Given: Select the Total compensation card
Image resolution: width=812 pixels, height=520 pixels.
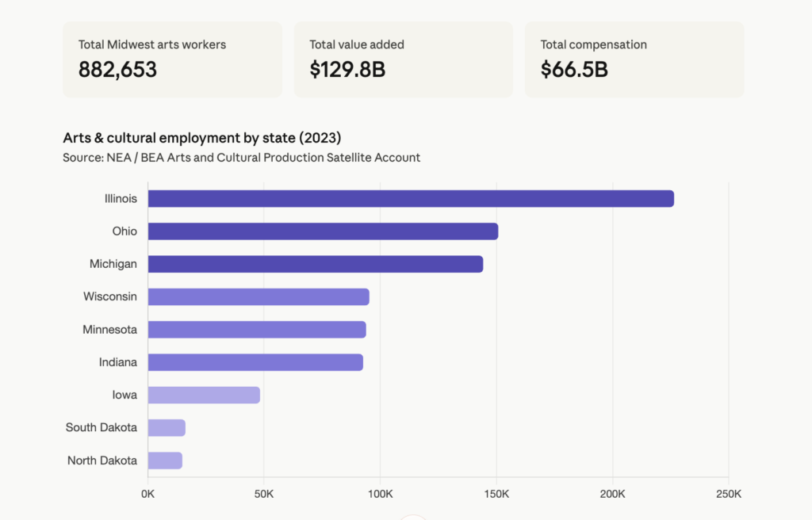Looking at the screenshot, I should point(634,59).
